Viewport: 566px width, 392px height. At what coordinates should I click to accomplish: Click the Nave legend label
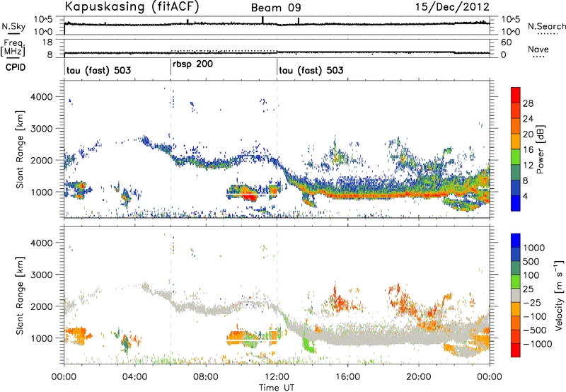(x=538, y=49)
